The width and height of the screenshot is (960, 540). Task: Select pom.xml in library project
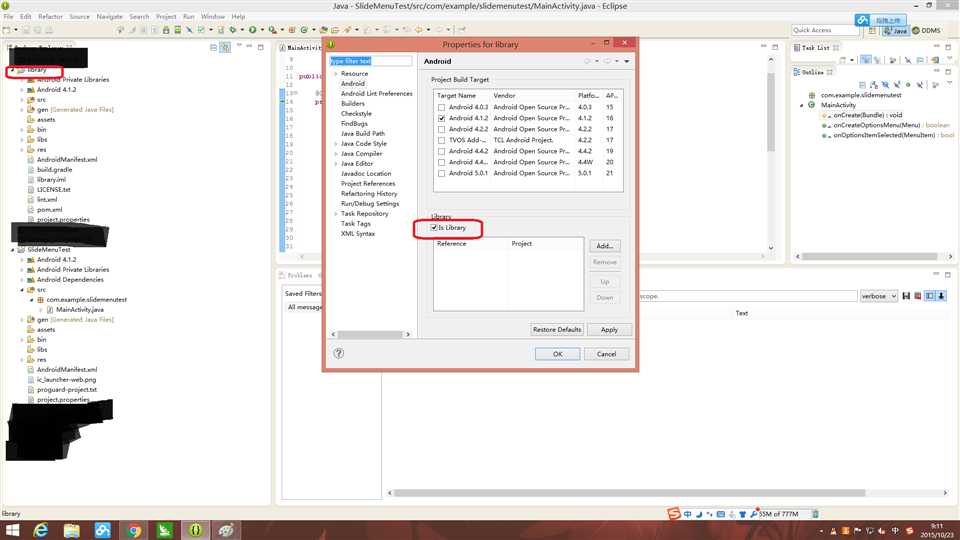49,209
